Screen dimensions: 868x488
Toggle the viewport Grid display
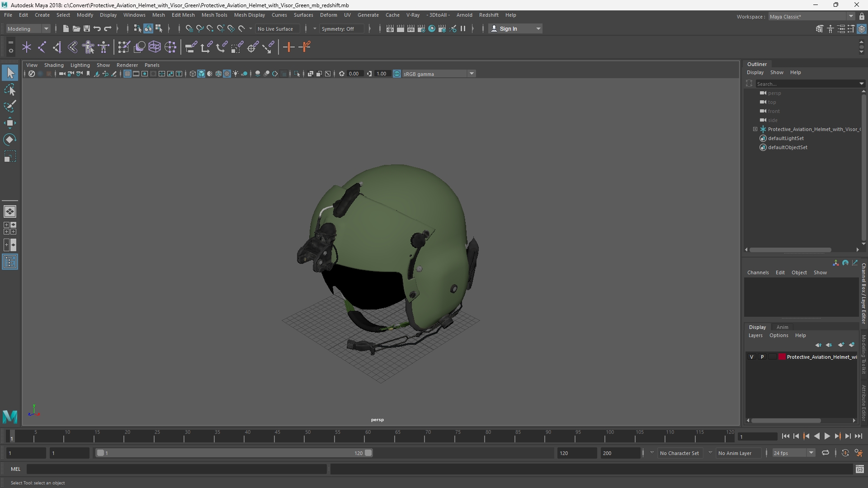127,74
